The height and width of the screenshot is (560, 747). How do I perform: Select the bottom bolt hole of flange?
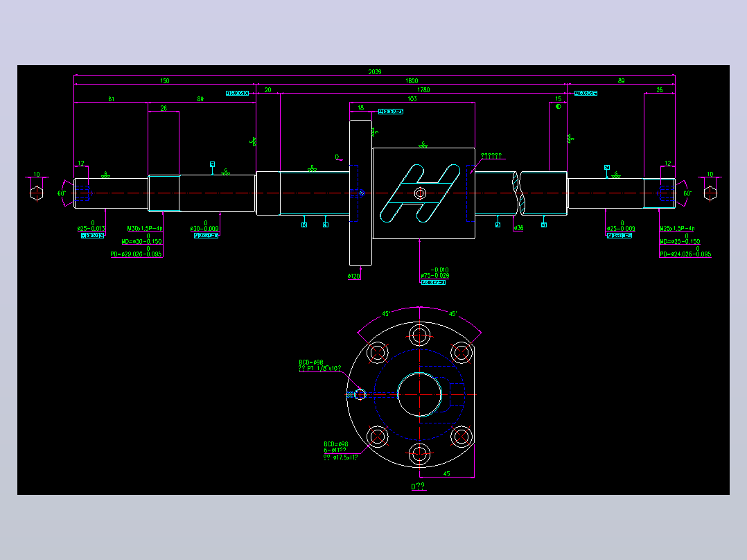click(x=419, y=454)
